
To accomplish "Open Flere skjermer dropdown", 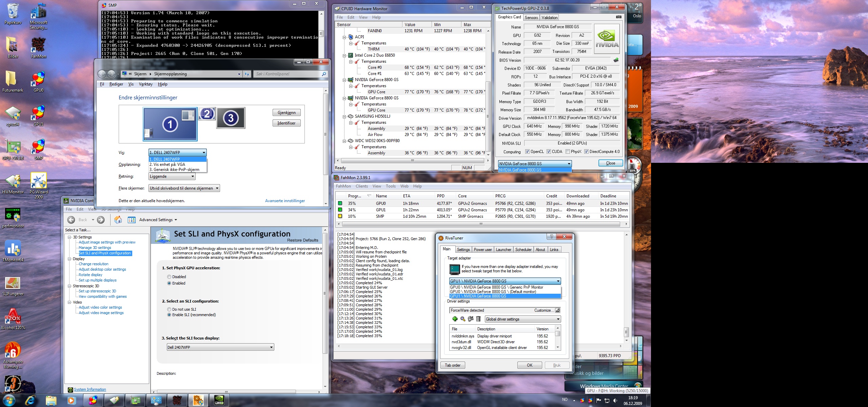I will click(x=184, y=188).
